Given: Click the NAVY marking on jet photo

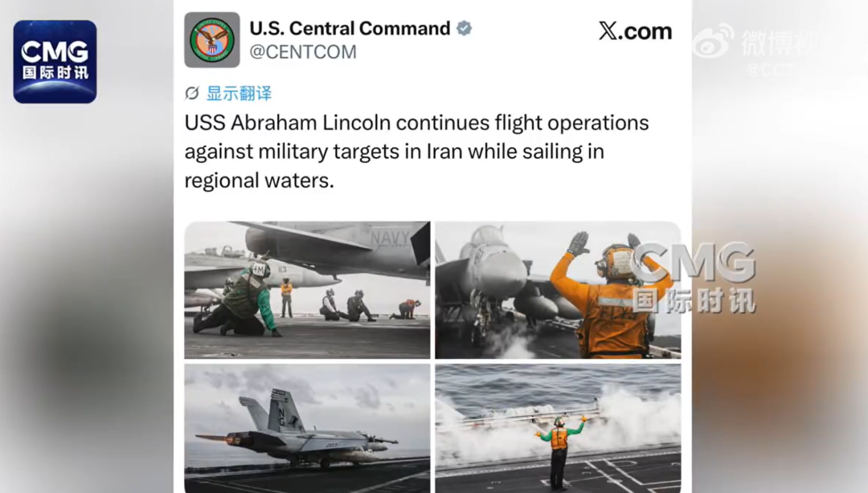Looking at the screenshot, I should click(x=390, y=238).
